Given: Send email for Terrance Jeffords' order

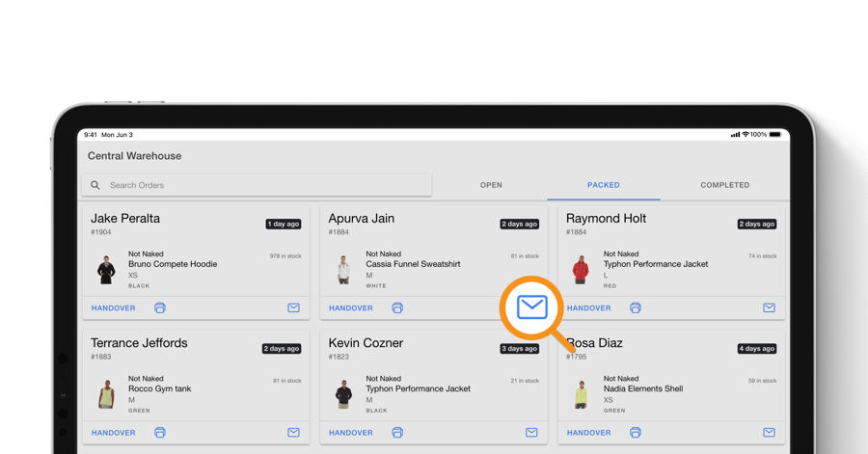Looking at the screenshot, I should click(293, 433).
